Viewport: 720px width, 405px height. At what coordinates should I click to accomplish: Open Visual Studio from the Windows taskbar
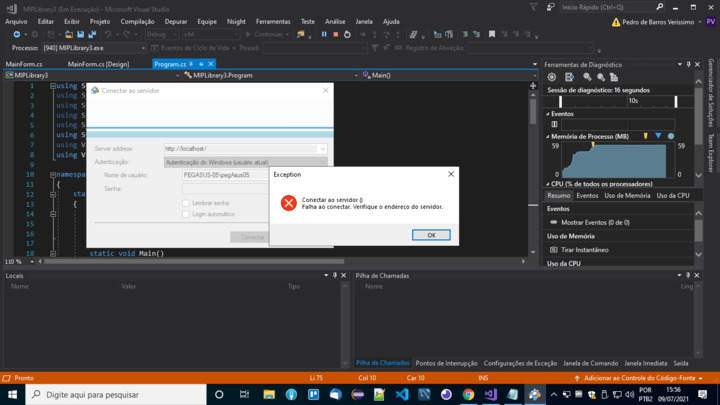point(490,394)
